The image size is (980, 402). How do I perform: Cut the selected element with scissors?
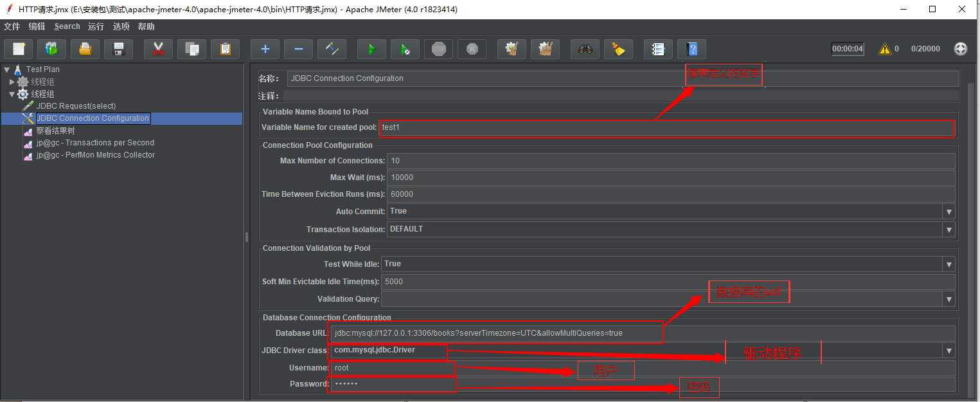coord(158,49)
